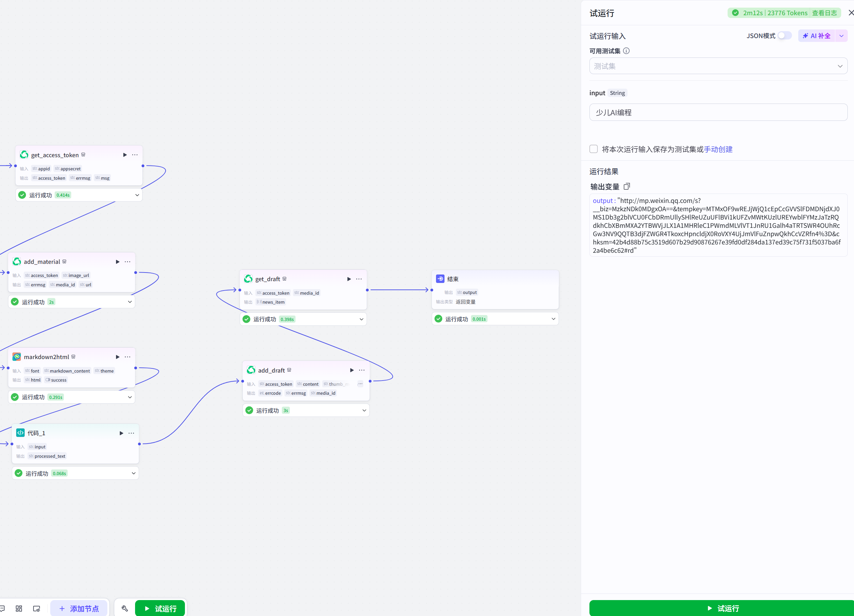Open more options for add_material node

pos(128,262)
